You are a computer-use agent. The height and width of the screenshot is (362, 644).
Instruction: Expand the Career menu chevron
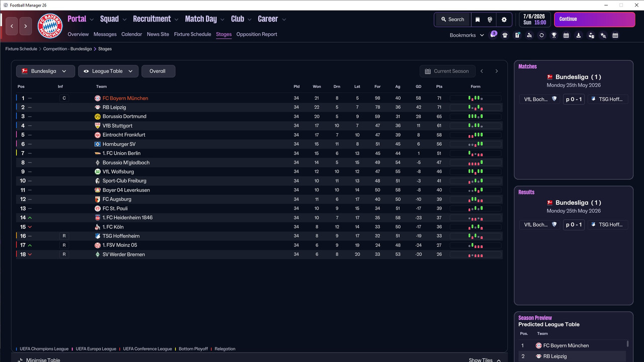pos(284,20)
